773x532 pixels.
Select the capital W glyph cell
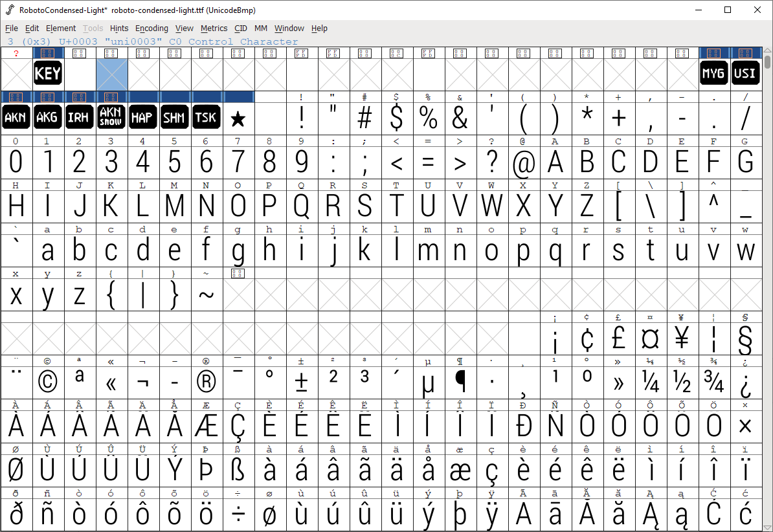(x=492, y=206)
